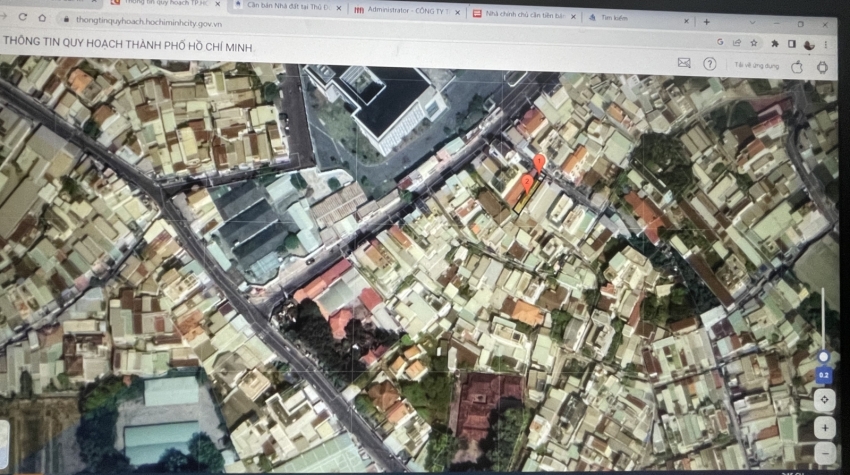Open the Extensions puzzle icon
This screenshot has width=850, height=475.
tap(775, 43)
